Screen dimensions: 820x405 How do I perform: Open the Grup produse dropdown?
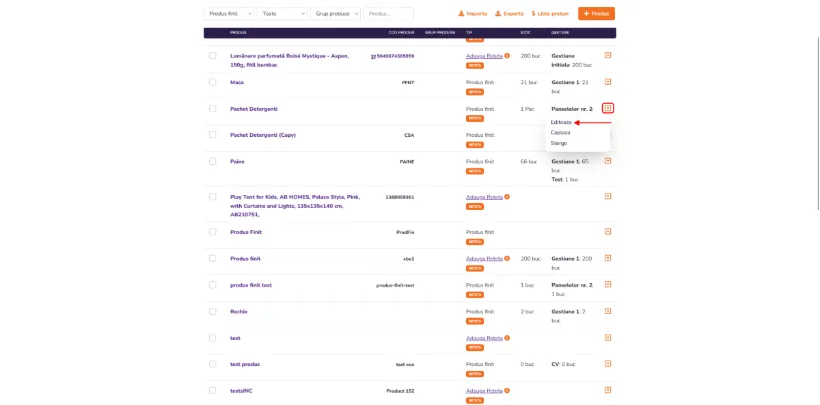point(335,14)
